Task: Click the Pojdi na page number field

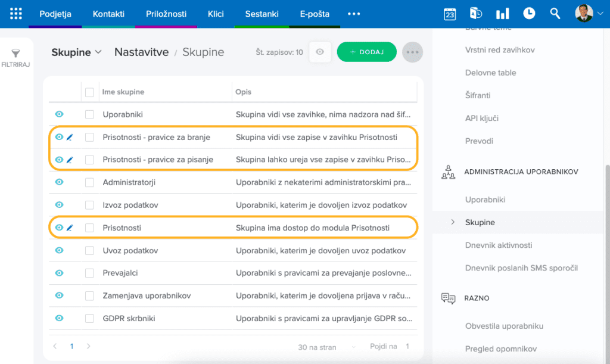Action: pyautogui.click(x=407, y=347)
